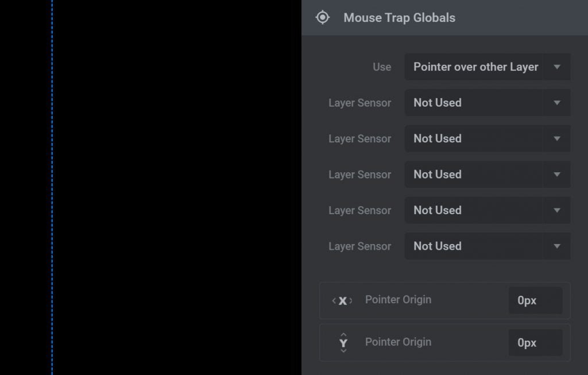588x375 pixels.
Task: Click the X axis Pointer Origin icon
Action: click(343, 300)
